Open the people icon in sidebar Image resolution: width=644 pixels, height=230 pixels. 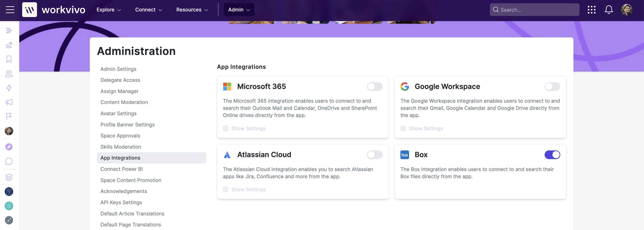pyautogui.click(x=9, y=74)
